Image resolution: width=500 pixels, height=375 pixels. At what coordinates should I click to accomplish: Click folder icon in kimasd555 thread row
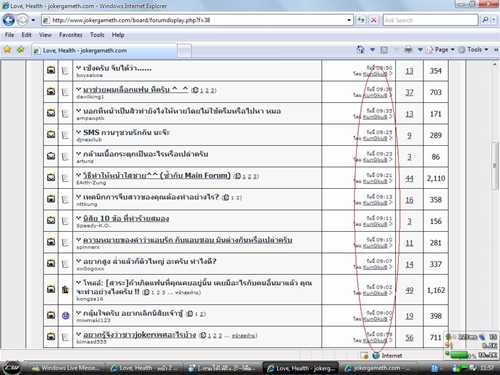[51, 336]
